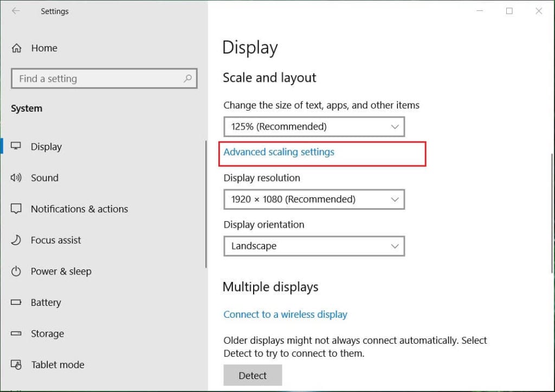Switch to the Sound settings page

[44, 177]
